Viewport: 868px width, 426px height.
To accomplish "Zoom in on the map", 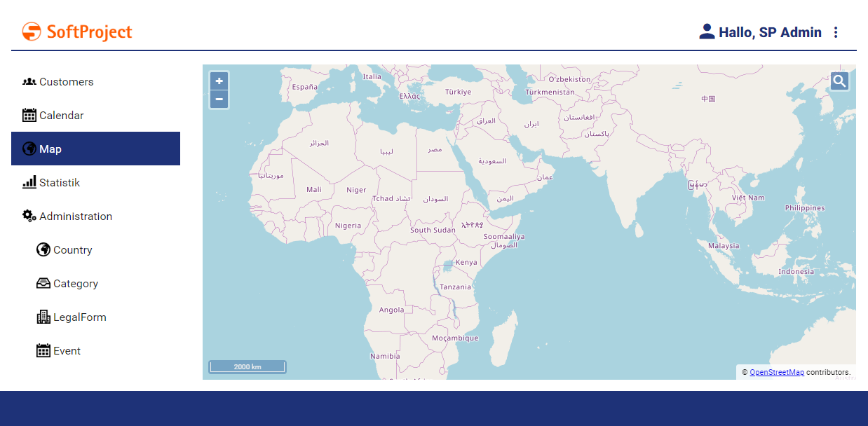I will 219,81.
